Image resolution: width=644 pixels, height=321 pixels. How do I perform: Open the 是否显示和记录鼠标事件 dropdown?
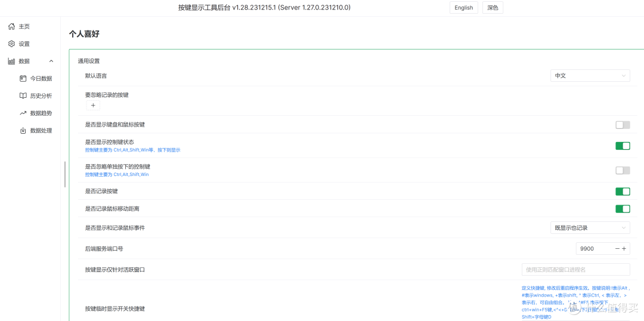[590, 227]
